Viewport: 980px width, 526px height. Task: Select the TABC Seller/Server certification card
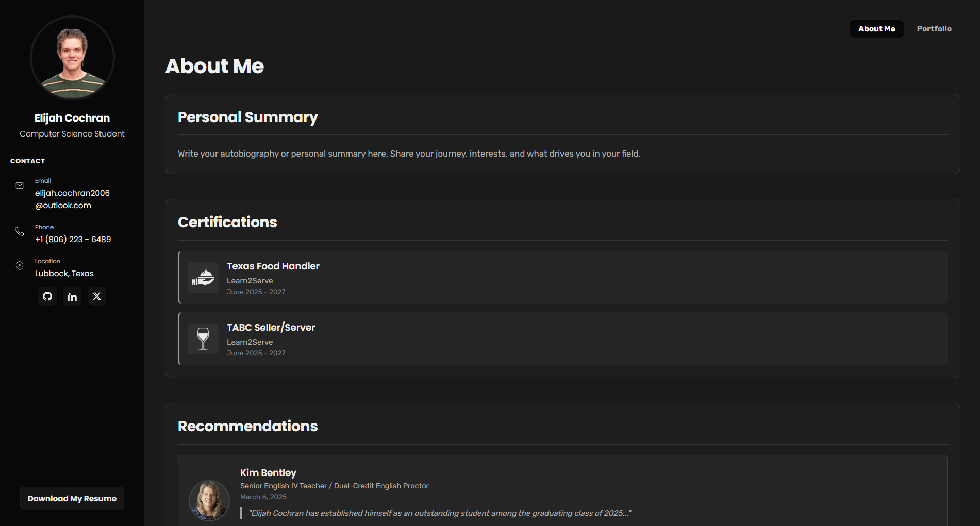561,338
